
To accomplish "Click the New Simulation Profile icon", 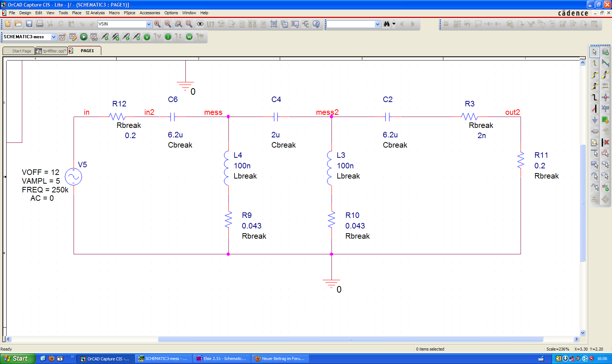I will (x=62, y=37).
